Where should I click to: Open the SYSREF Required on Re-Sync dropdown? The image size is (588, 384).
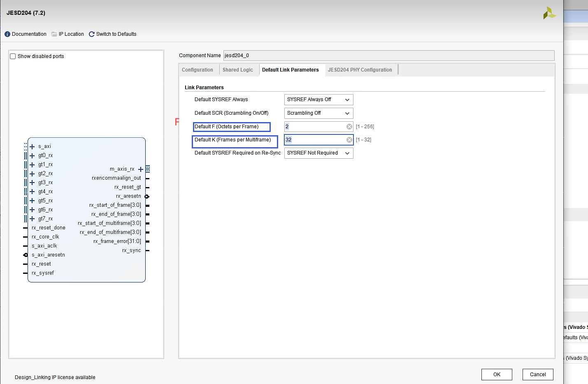point(318,153)
